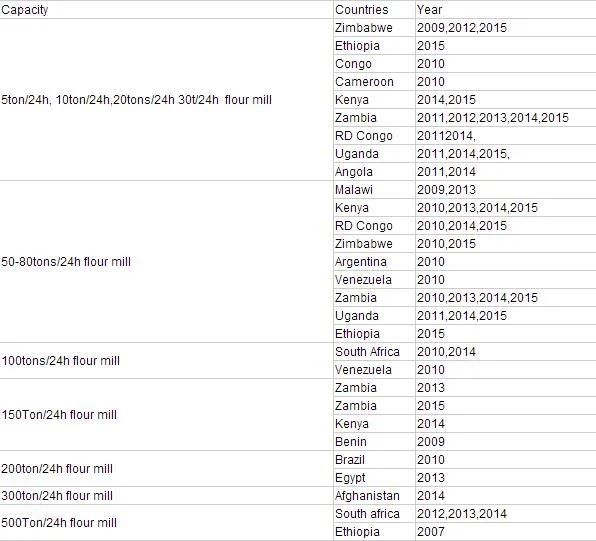Select the Afghanistan country cell

point(374,495)
